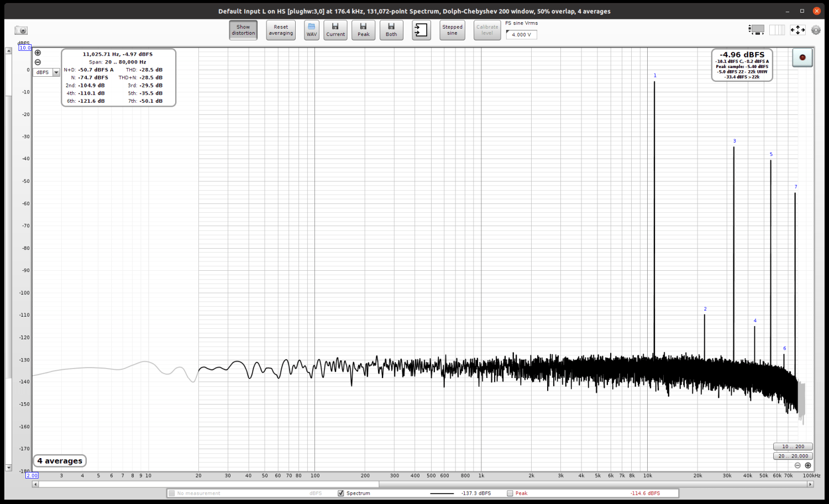The width and height of the screenshot is (829, 504).
Task: Click harmonic marker 2 on graph
Action: point(705,309)
